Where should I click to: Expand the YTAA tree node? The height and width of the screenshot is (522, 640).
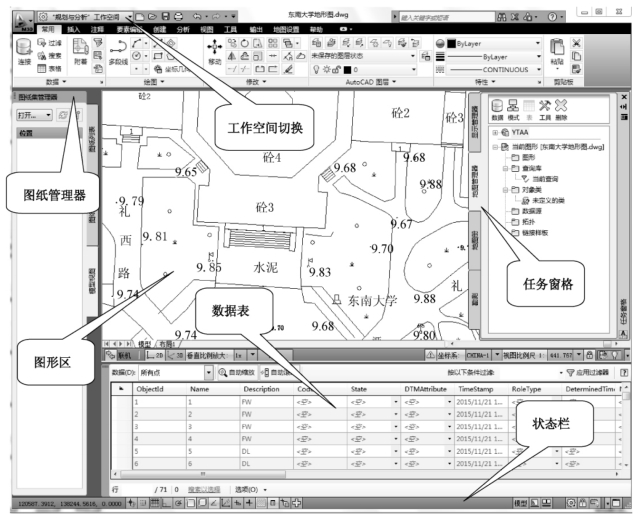(x=495, y=132)
